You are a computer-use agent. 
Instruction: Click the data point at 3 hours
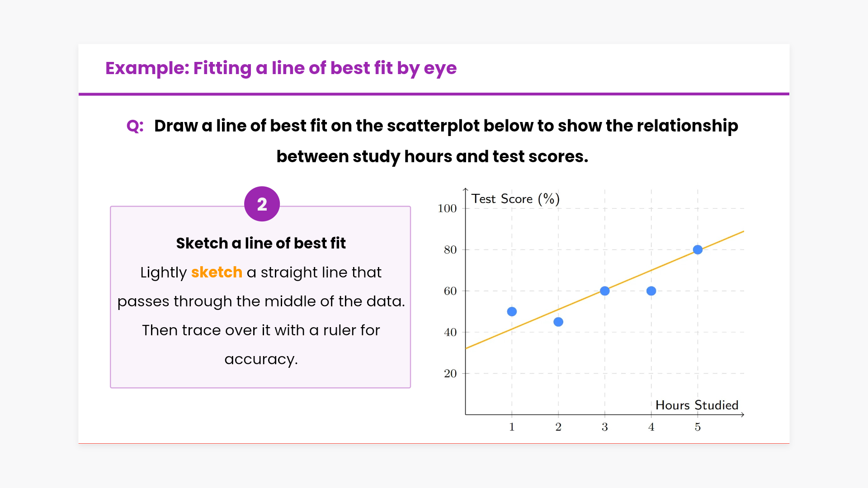coord(605,291)
